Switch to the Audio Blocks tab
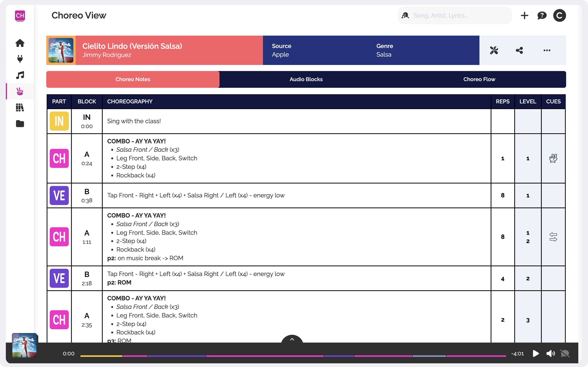 (306, 79)
